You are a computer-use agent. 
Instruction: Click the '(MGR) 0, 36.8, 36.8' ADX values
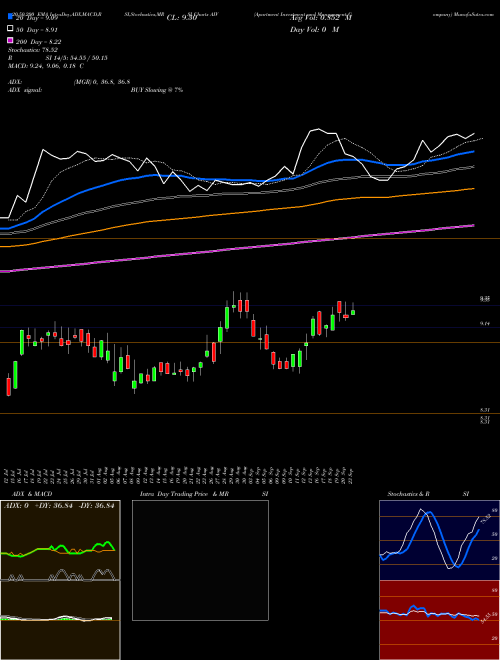click(102, 82)
